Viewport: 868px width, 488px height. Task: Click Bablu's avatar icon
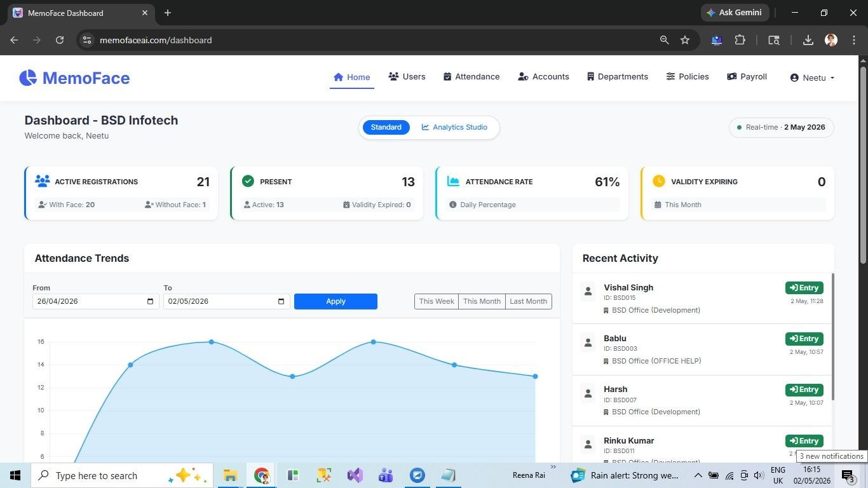(x=588, y=342)
